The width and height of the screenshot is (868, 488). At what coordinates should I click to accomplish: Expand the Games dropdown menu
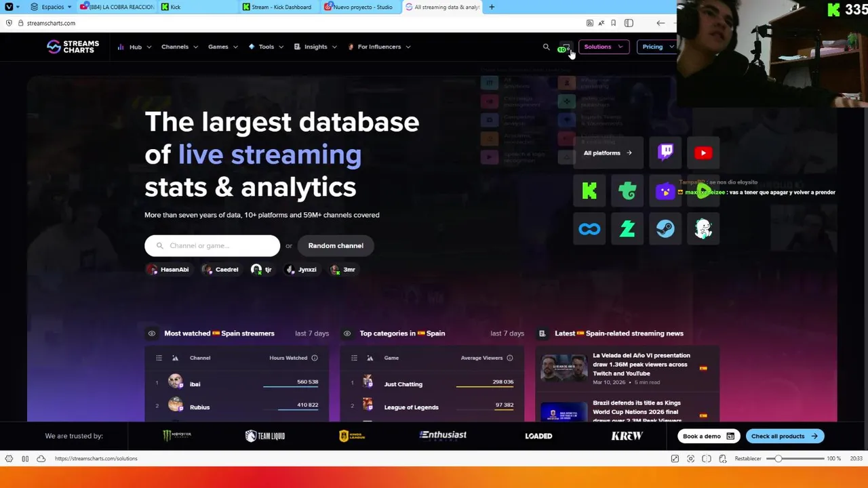pos(223,47)
